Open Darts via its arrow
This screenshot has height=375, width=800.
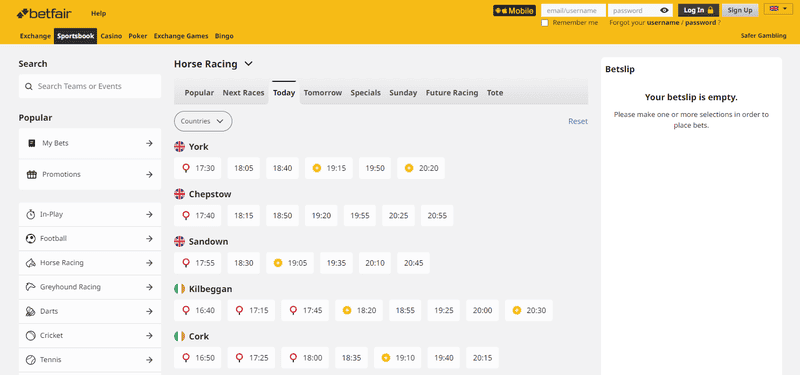[149, 311]
